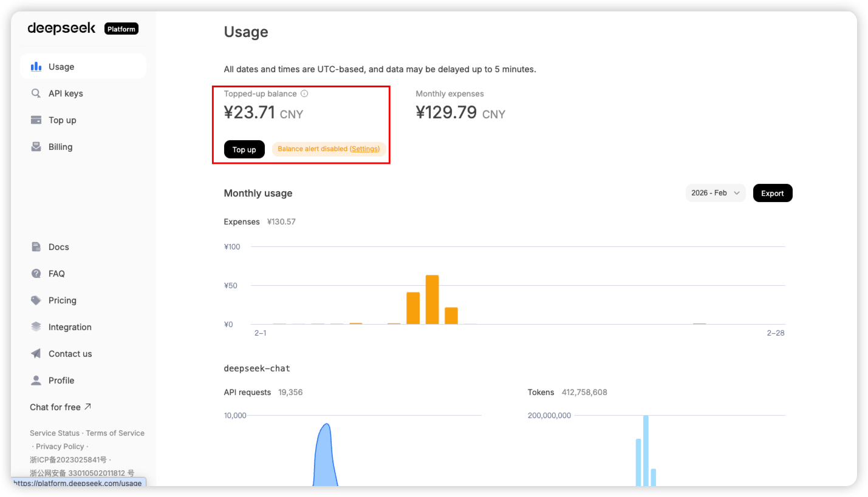Screen dimensions: 868x497
Task: Click the FAQ question mark icon
Action: click(36, 274)
